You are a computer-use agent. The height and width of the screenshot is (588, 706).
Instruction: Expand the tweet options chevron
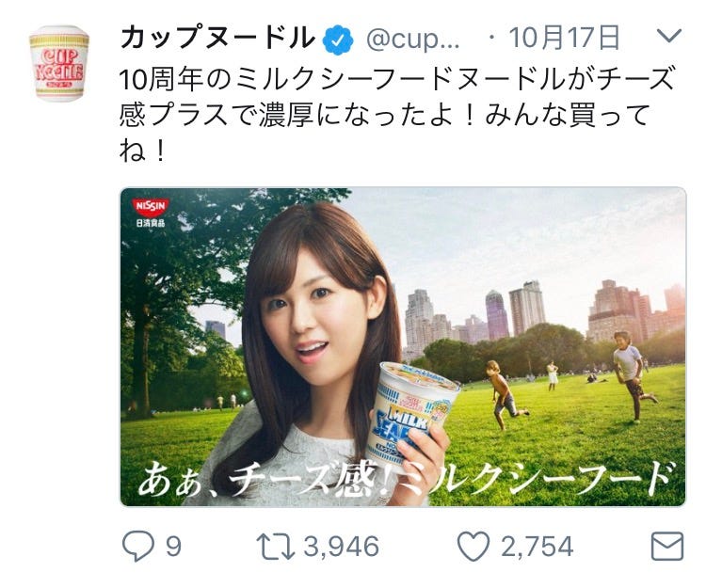click(x=669, y=36)
